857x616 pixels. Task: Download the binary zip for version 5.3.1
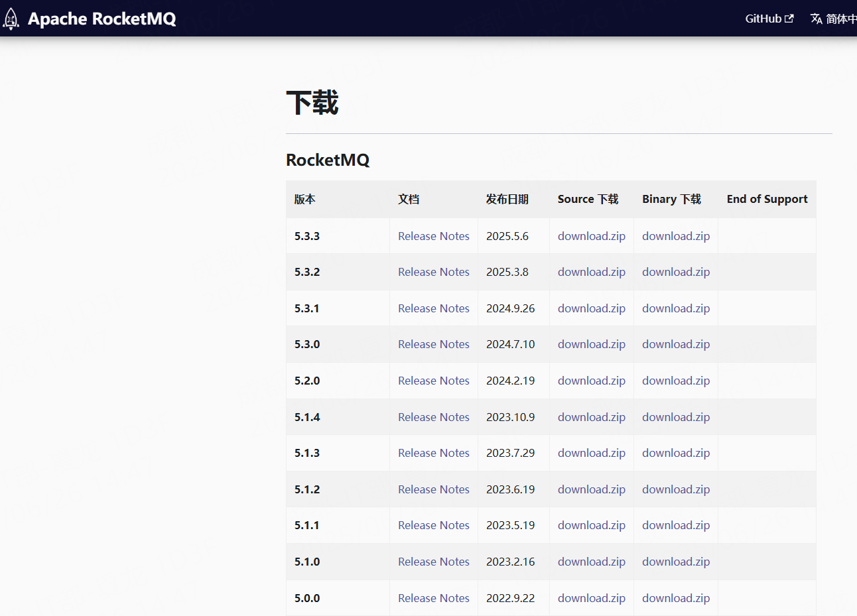[675, 308]
